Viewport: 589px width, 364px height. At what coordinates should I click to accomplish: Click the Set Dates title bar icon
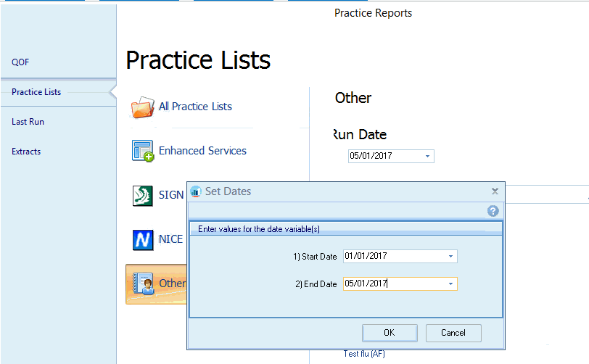196,191
